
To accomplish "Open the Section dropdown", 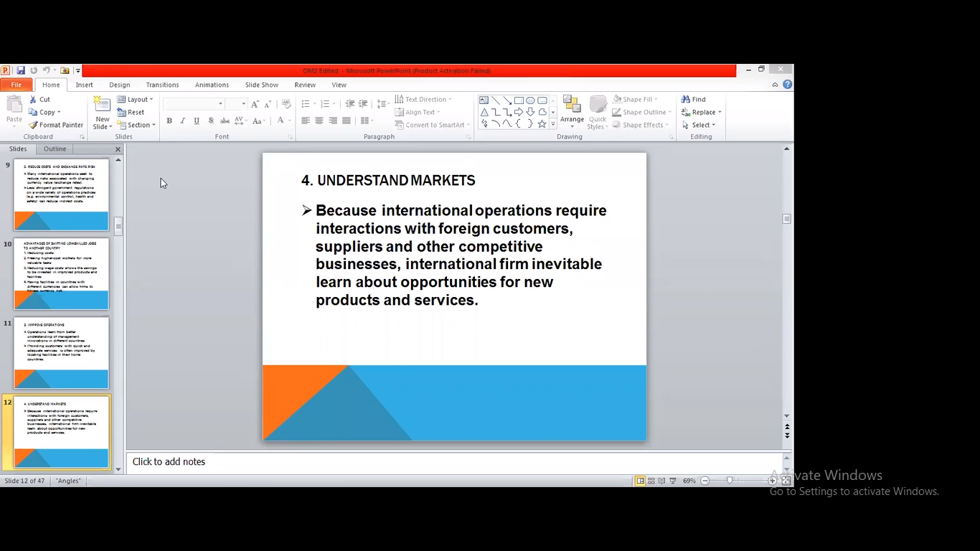I will 136,125.
